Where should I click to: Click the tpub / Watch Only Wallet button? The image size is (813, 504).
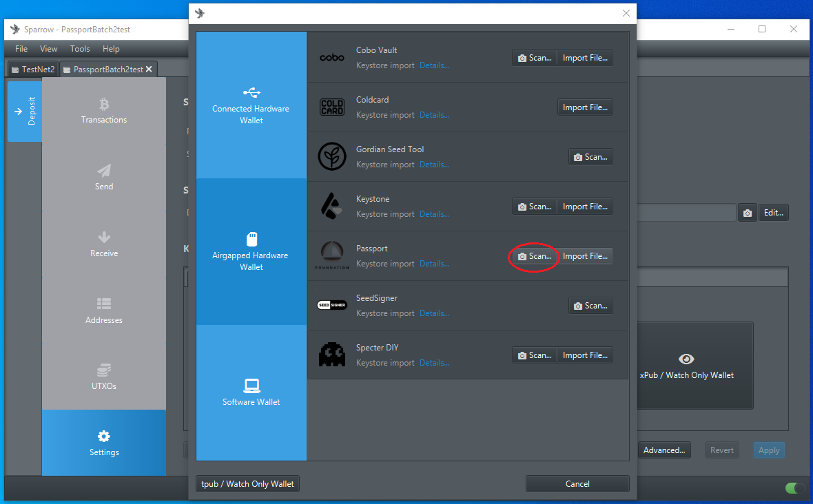tap(248, 484)
